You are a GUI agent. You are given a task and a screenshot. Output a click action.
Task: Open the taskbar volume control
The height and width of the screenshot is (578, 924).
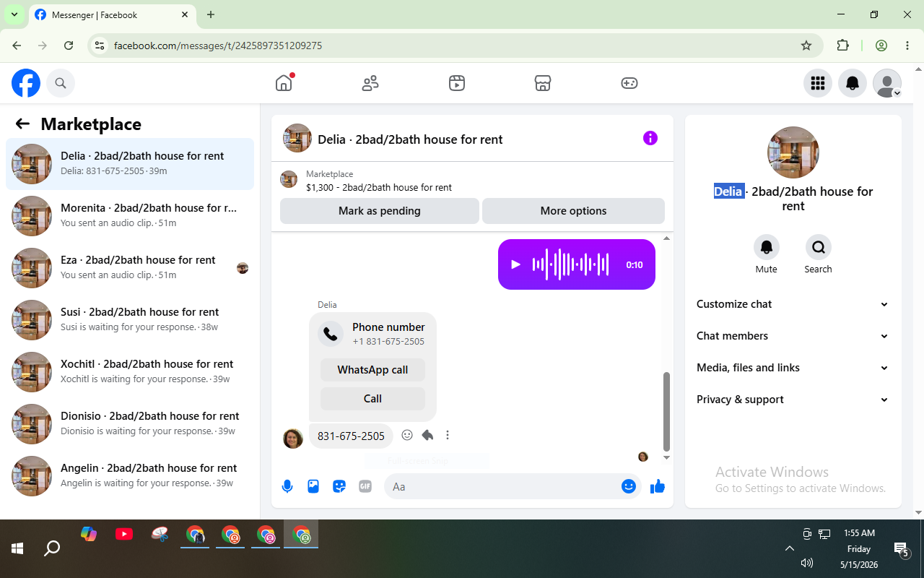(807, 563)
